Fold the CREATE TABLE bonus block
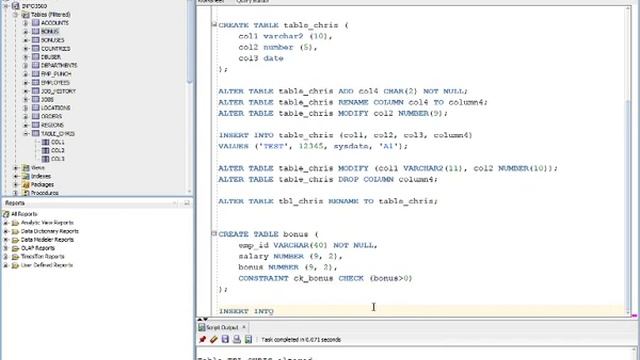 click(x=214, y=233)
